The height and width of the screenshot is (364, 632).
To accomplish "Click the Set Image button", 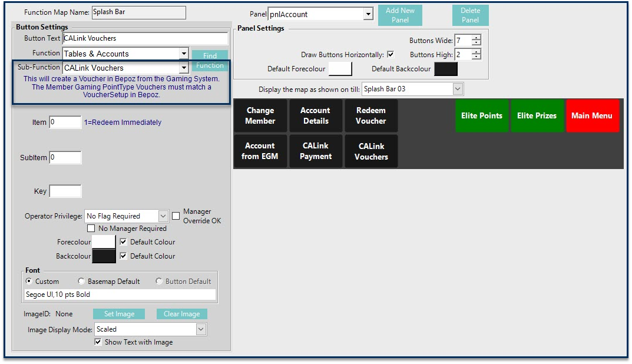I will [120, 314].
